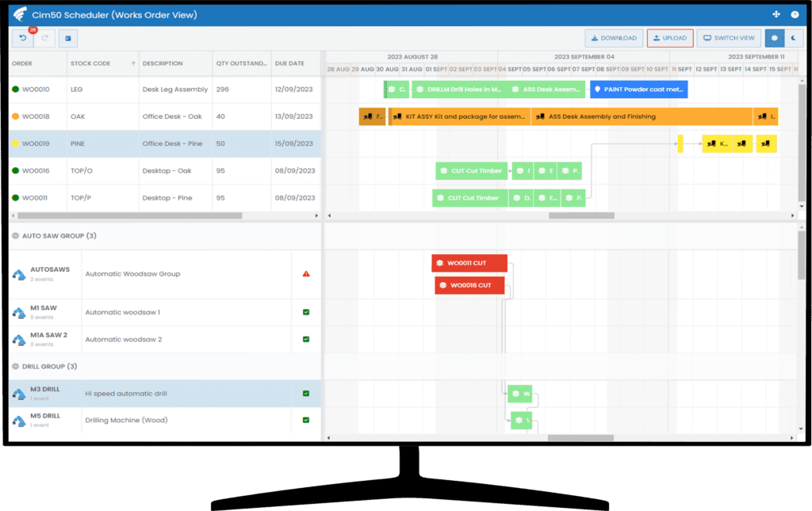Click the machine icon beside M3 DRILL
812x511 pixels.
[x=18, y=392]
